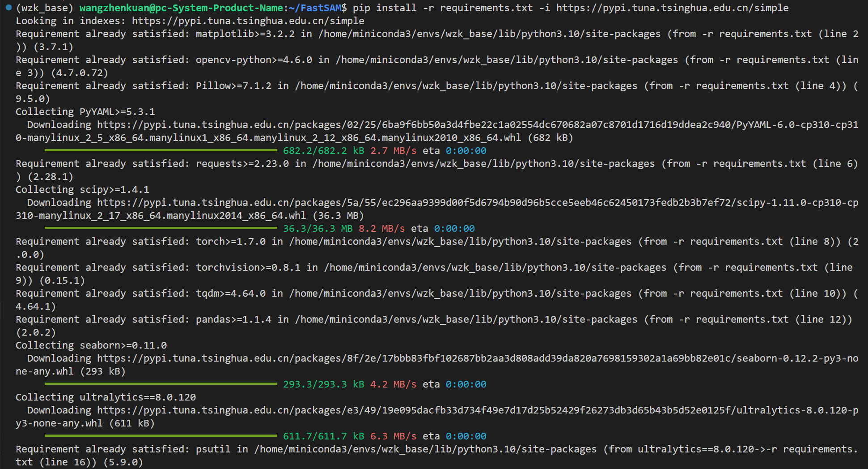This screenshot has width=868, height=469.
Task: Click the 611.7/611.7 kB progress bar
Action: 161,436
